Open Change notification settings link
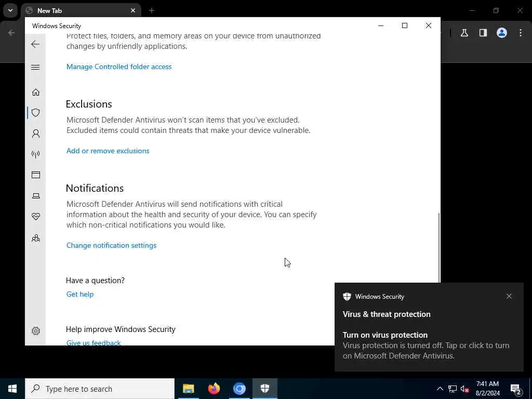This screenshot has height=399, width=532. pos(111,245)
